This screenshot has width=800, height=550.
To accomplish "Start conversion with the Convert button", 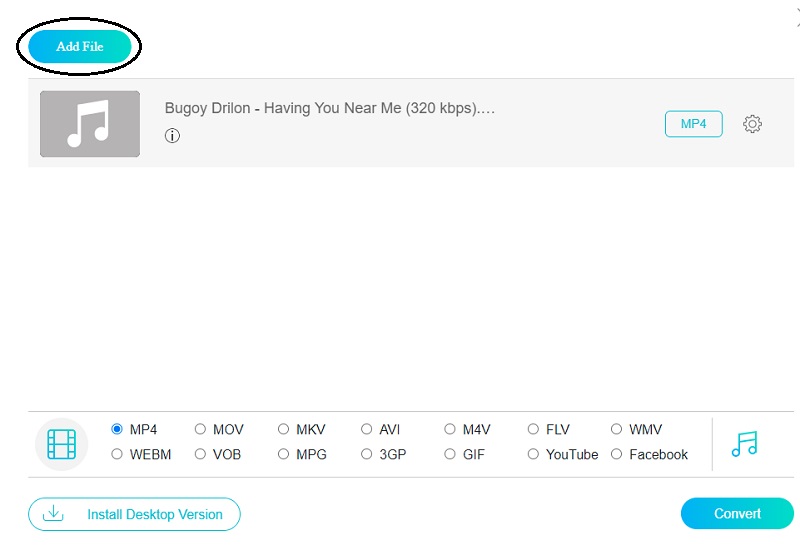I will [737, 513].
